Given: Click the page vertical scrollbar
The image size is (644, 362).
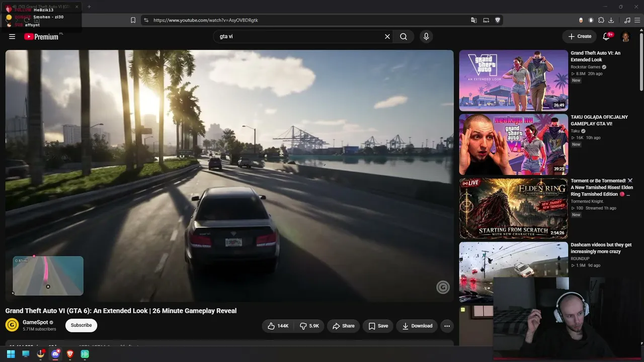Looking at the screenshot, I should [641, 63].
